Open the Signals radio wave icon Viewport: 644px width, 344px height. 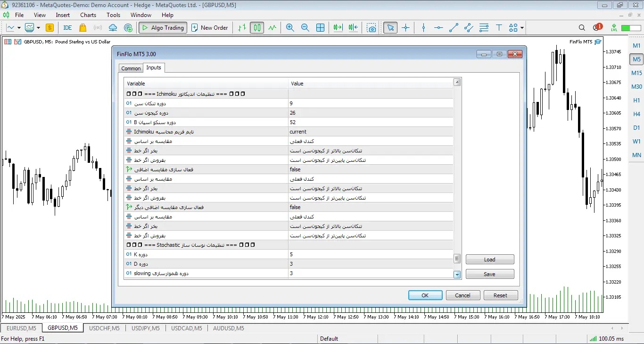(x=98, y=28)
